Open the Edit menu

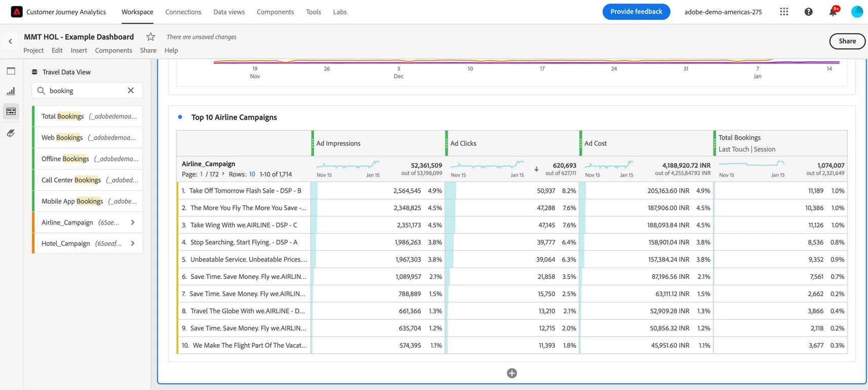pos(57,50)
